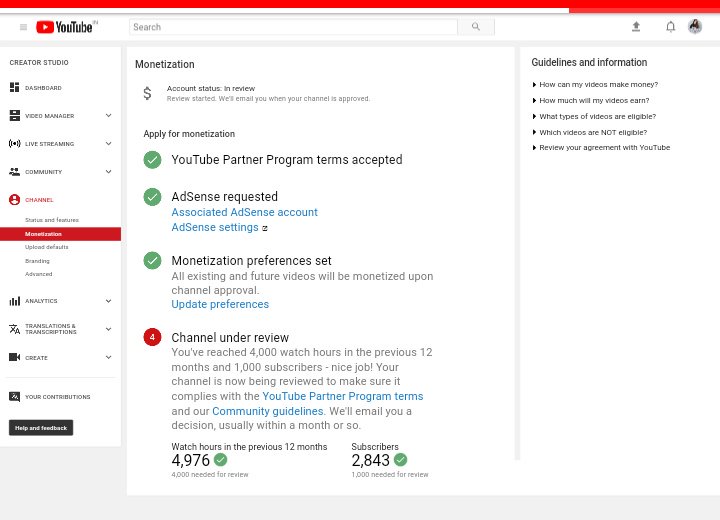Click '1,000 needed for review' text
Viewport: 720px width, 520px height.
coord(390,475)
